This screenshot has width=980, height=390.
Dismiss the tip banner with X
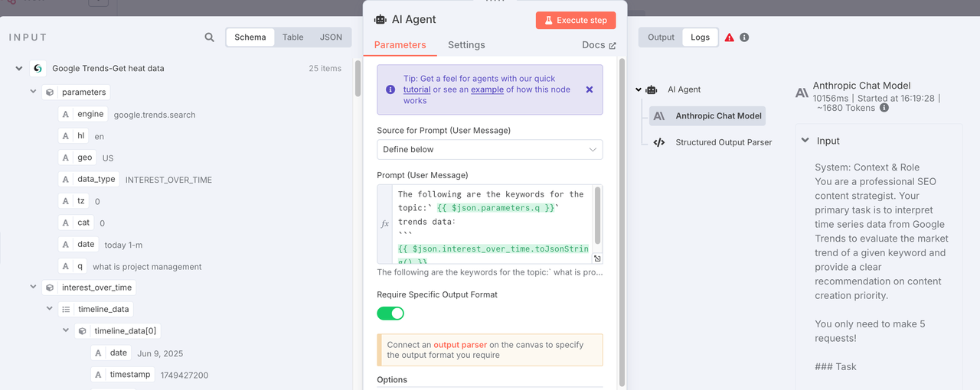(590, 89)
